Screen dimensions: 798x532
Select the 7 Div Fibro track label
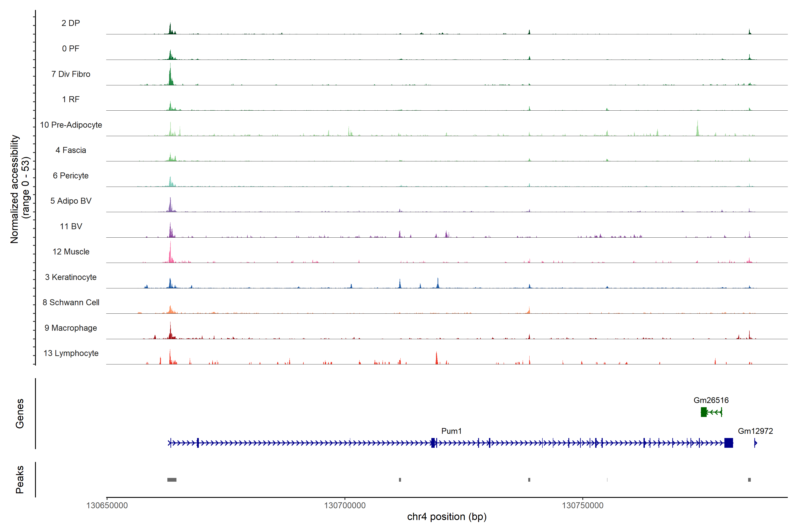[x=71, y=74]
